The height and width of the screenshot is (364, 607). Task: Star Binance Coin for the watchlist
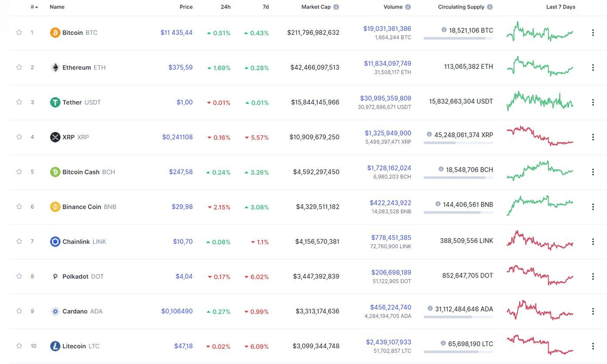coord(19,207)
